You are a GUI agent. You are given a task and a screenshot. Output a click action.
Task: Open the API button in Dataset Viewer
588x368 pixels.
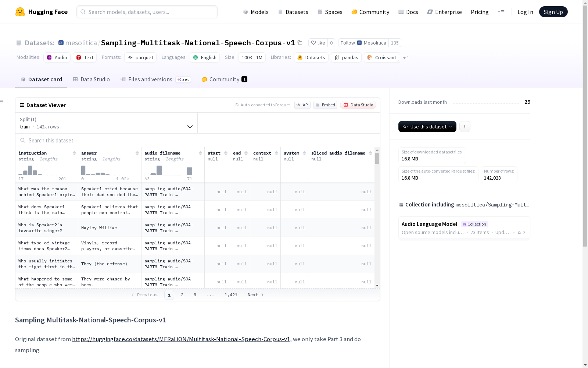(302, 105)
